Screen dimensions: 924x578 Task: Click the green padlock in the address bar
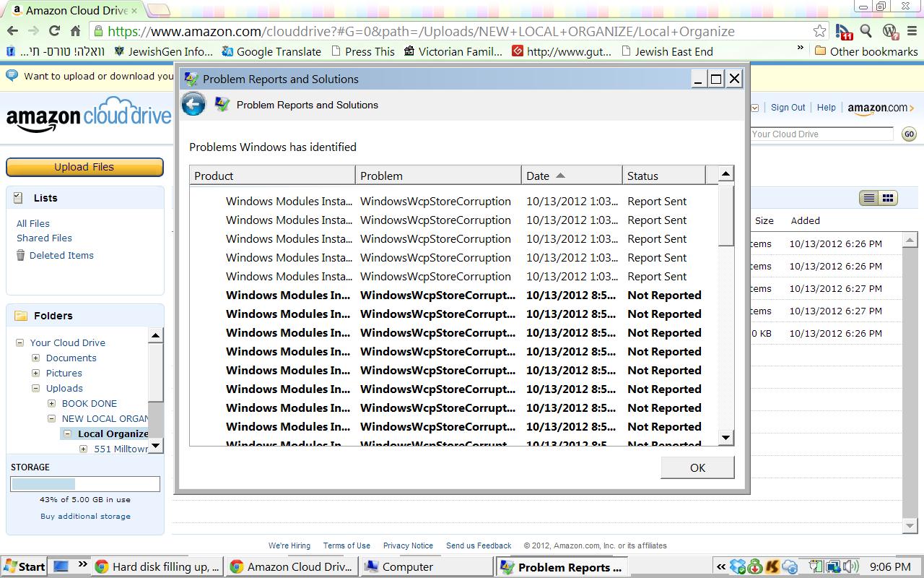98,31
